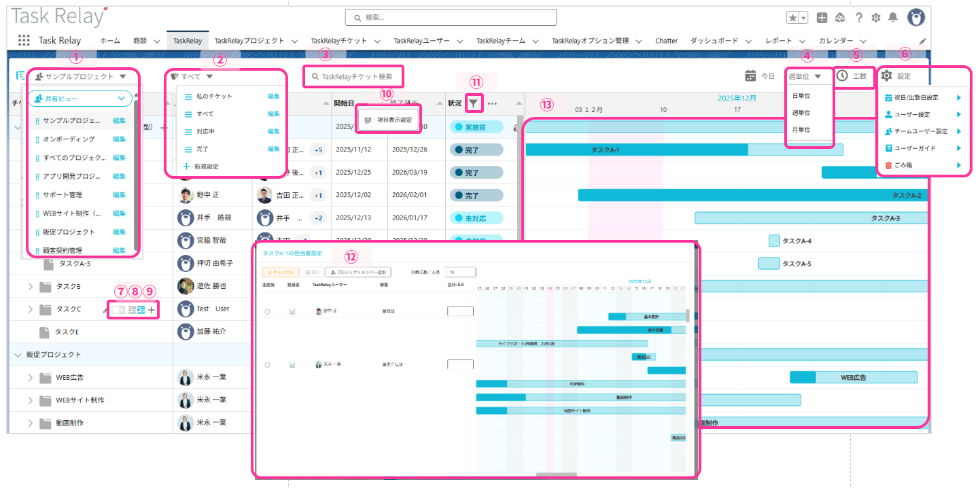This screenshot has height=488, width=980.
Task: Click the question mark help icon
Action: pyautogui.click(x=859, y=18)
